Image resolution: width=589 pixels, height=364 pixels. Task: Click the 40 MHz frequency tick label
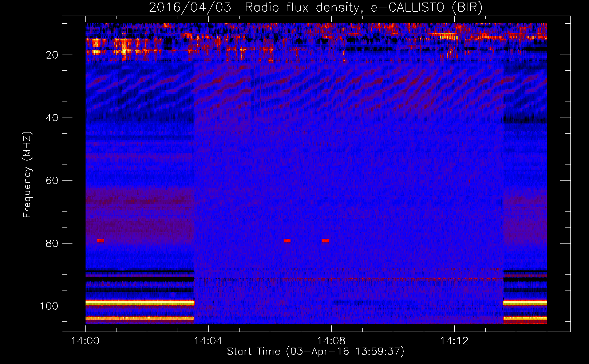[52, 118]
